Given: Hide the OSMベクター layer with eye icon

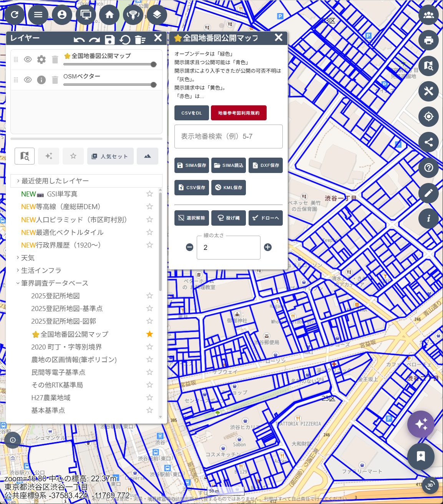Looking at the screenshot, I should pyautogui.click(x=28, y=80).
